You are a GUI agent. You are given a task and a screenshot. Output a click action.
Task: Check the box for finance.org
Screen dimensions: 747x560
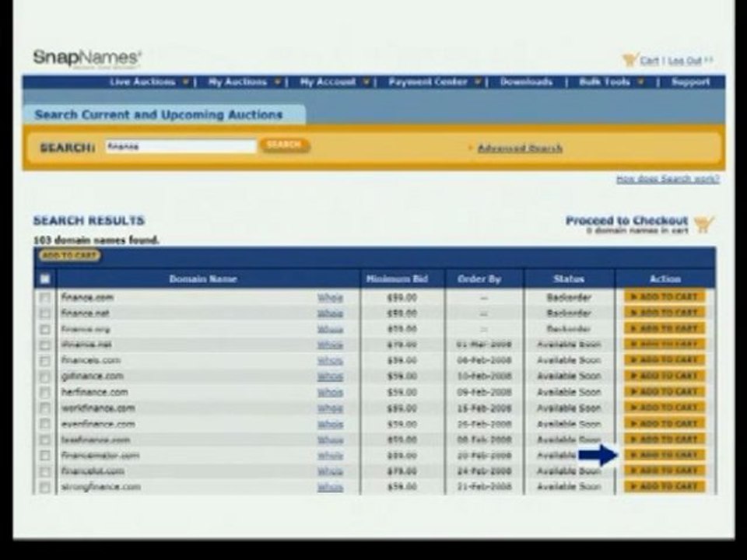click(45, 330)
